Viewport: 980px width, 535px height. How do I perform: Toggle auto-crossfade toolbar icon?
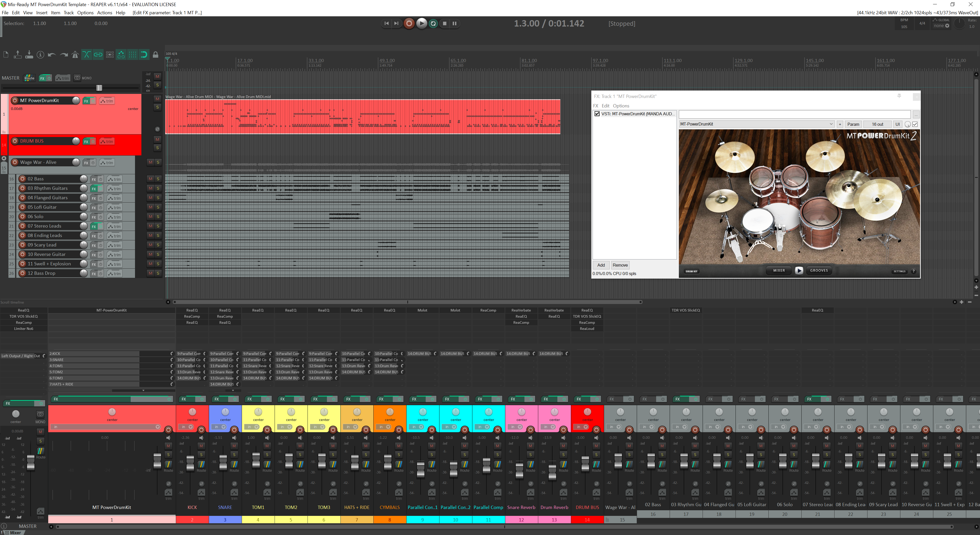pos(86,55)
